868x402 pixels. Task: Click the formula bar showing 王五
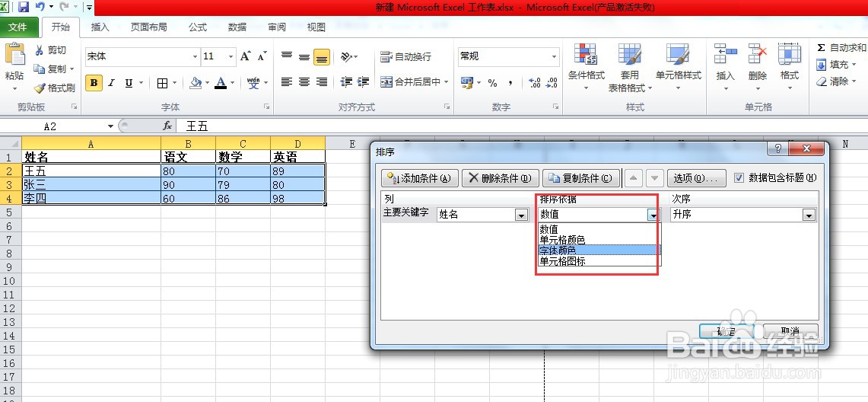point(520,126)
